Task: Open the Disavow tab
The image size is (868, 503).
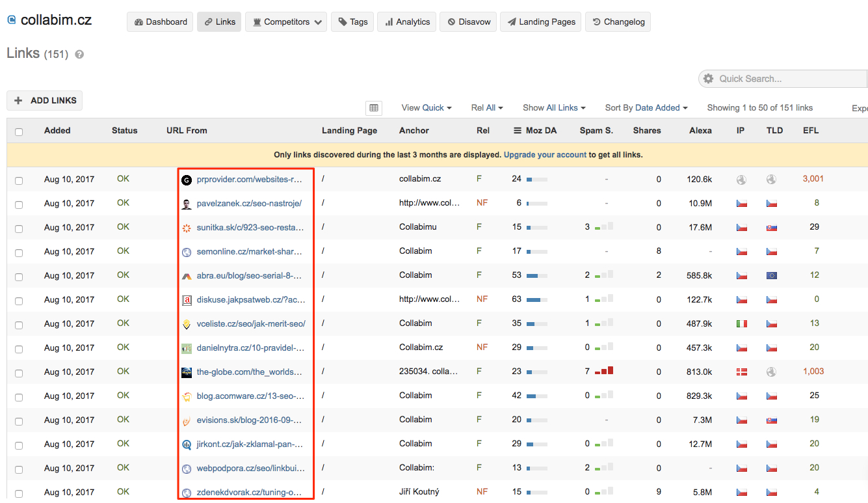Action: click(x=468, y=21)
